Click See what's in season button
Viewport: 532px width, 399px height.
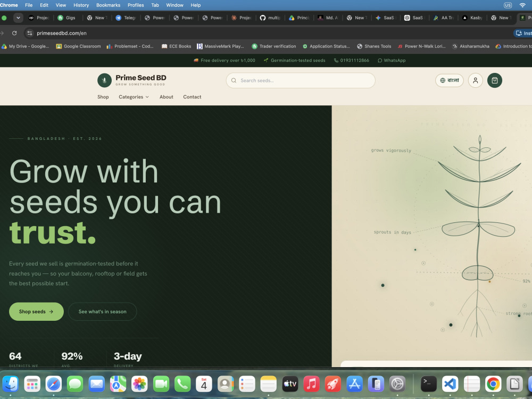click(103, 311)
